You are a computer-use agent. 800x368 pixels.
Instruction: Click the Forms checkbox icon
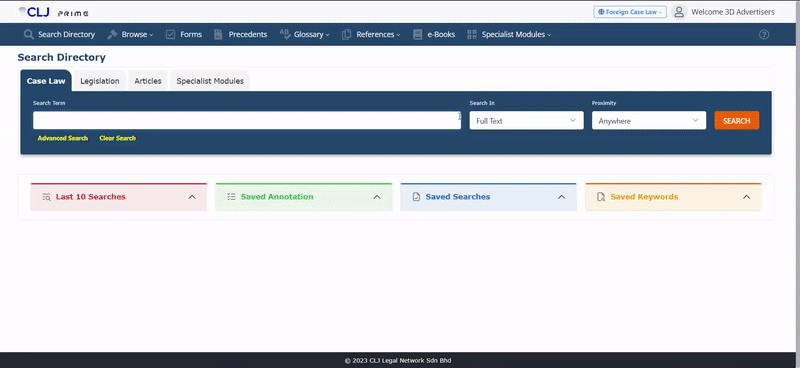[x=170, y=35]
